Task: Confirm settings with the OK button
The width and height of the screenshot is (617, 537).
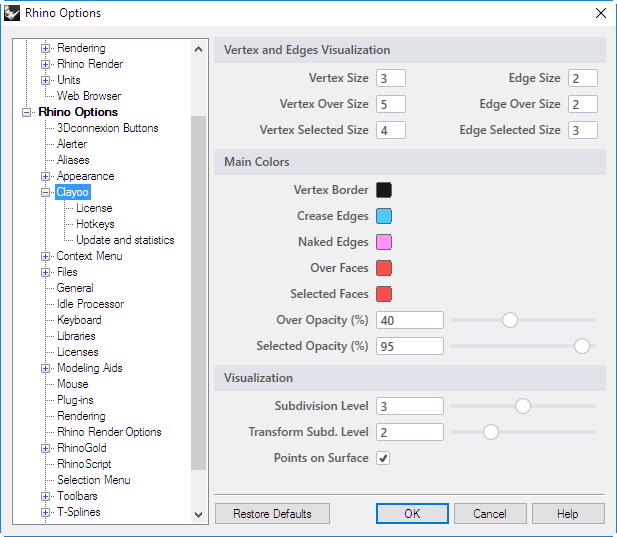Action: coord(412,514)
